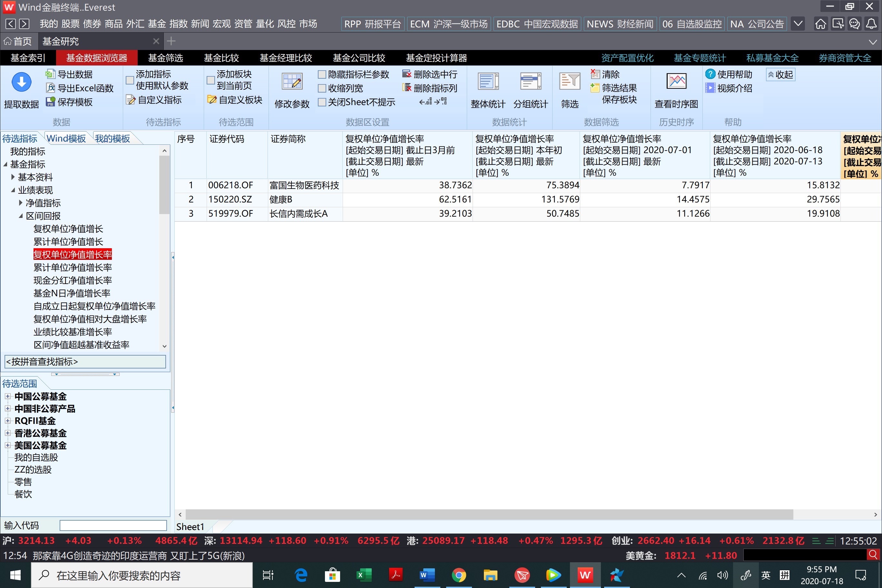Toggle 收缩列宽 checkbox

[x=322, y=89]
